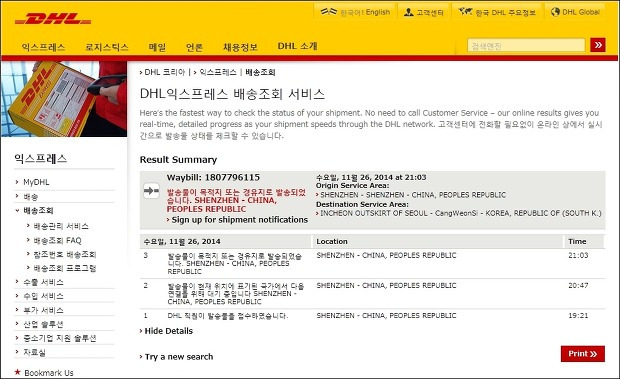Expand 수출 서비스 sidebar item
620x379 pixels.
point(43,282)
